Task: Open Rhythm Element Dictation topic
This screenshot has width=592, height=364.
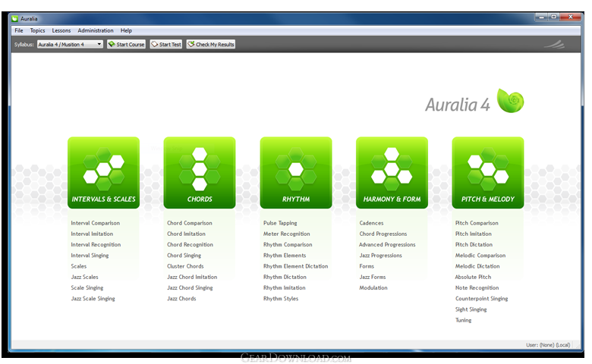Action: 296,266
